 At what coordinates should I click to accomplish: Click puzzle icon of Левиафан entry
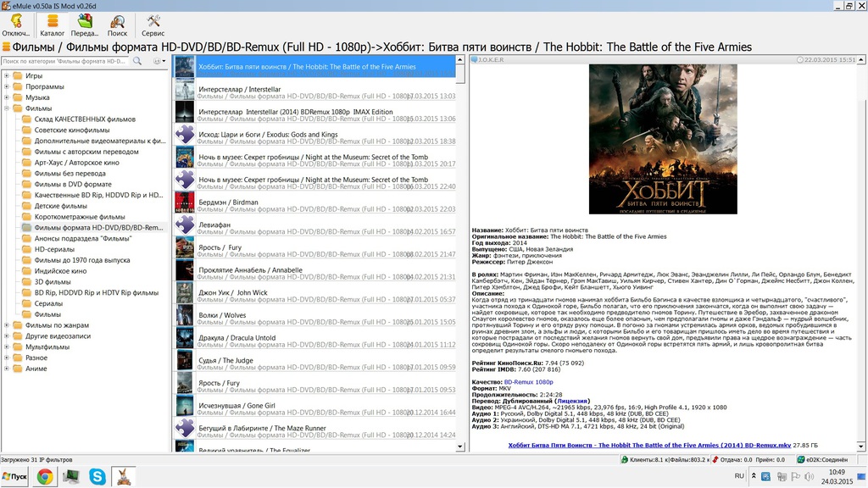184,225
